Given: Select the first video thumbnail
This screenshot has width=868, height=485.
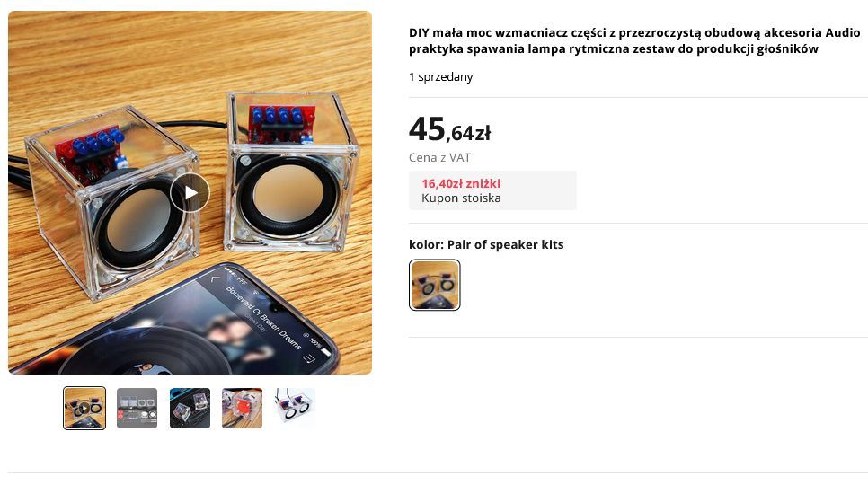Looking at the screenshot, I should click(84, 408).
